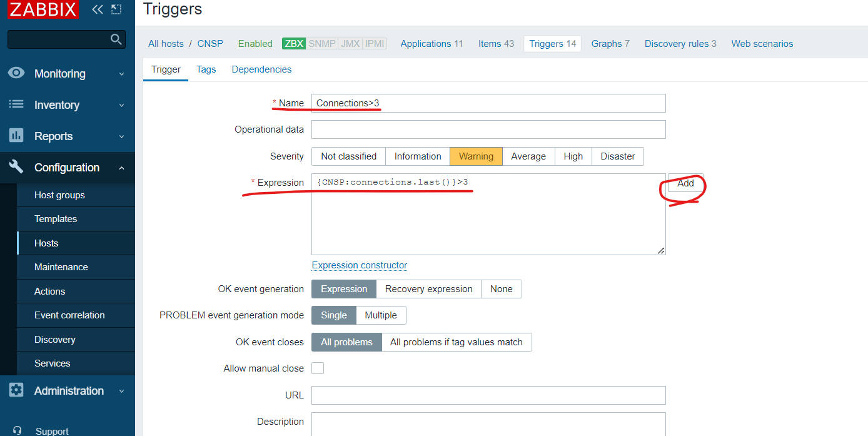Click the Zabbix logo
Image resolution: width=868 pixels, height=436 pixels.
click(x=43, y=9)
